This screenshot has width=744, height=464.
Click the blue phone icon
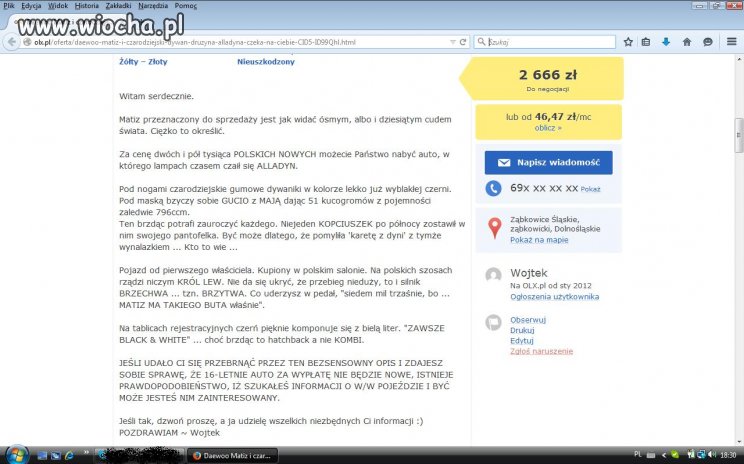click(x=493, y=188)
